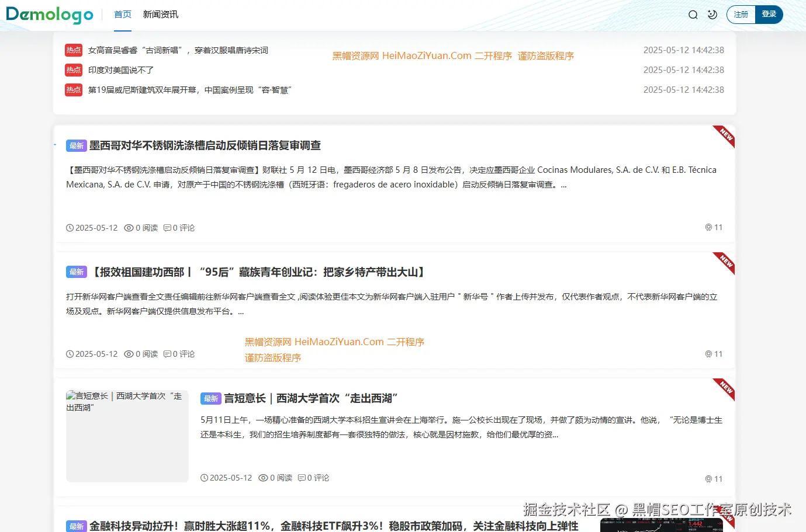Click the view-count eye icon showing 11
The width and height of the screenshot is (806, 532).
[708, 228]
